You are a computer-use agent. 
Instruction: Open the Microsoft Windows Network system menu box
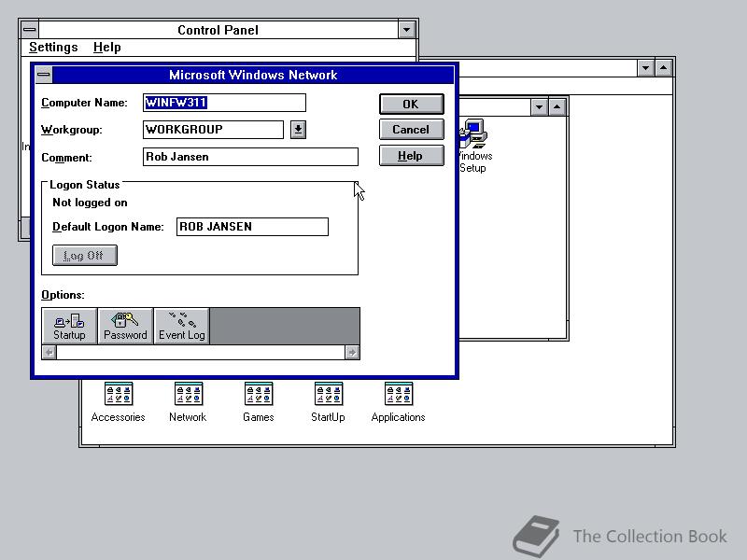(44, 75)
